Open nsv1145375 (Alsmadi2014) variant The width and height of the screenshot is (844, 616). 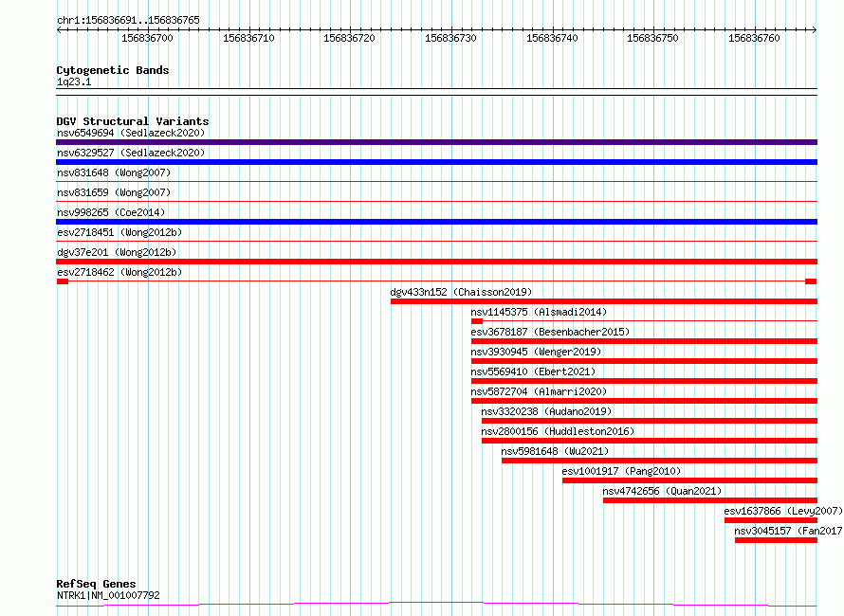coord(539,312)
